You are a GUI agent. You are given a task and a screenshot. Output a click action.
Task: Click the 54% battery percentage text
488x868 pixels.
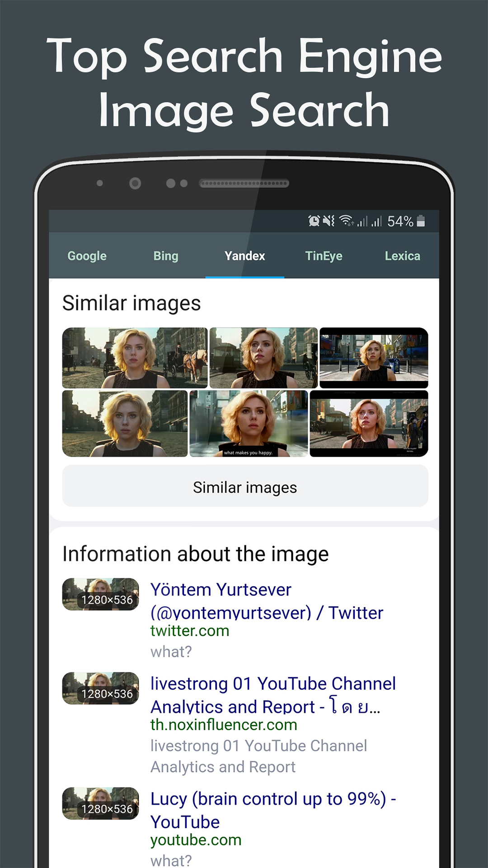(x=400, y=222)
